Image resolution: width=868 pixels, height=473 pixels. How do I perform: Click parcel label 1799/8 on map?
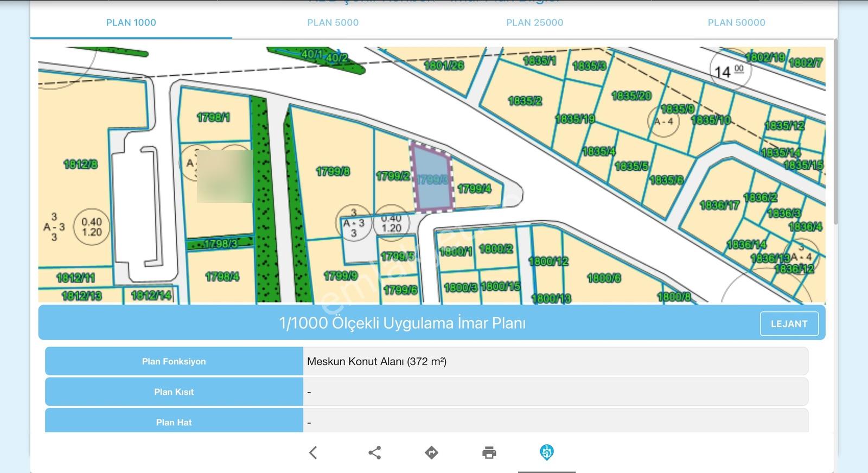pyautogui.click(x=333, y=172)
